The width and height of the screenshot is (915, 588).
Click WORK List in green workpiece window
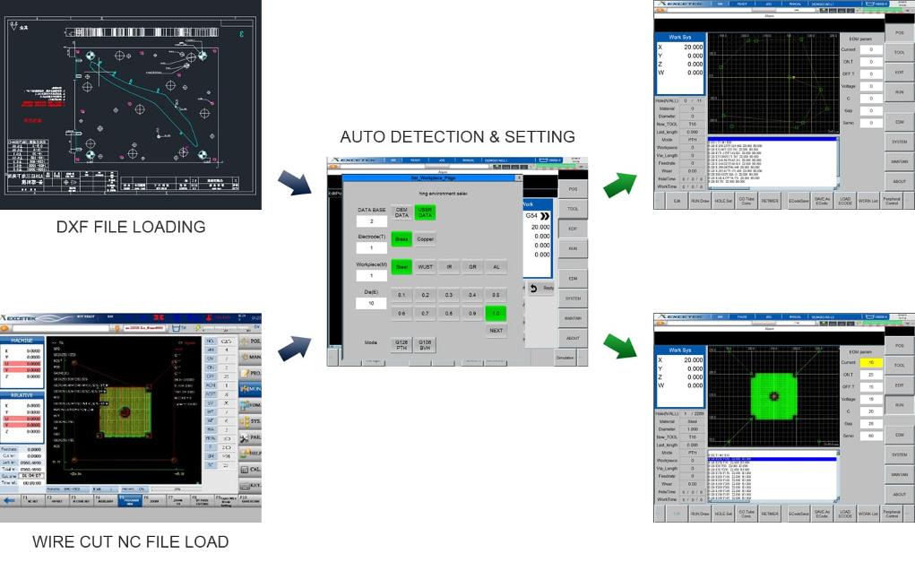click(868, 514)
